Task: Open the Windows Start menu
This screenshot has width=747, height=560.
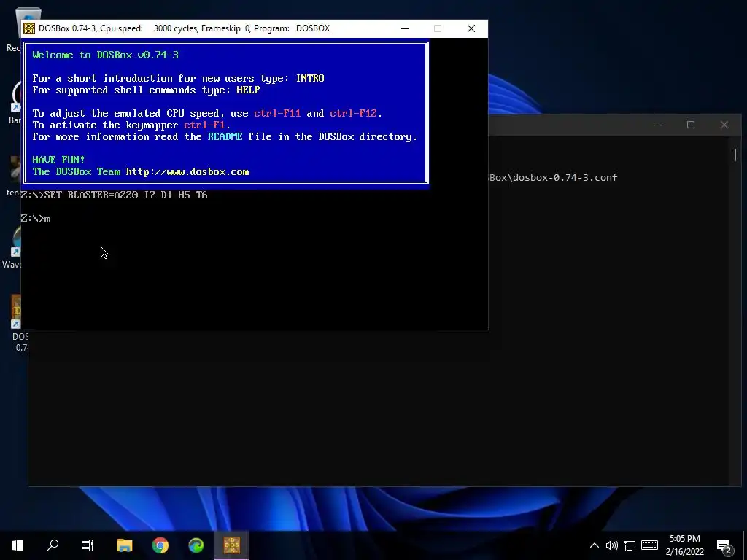Action: (18, 545)
